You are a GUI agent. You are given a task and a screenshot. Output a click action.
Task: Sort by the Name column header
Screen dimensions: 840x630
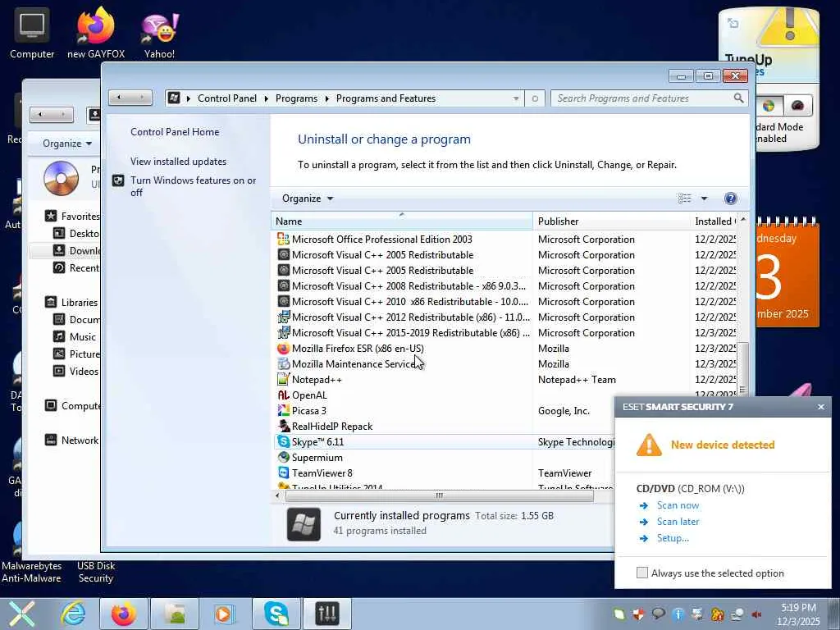pos(402,221)
